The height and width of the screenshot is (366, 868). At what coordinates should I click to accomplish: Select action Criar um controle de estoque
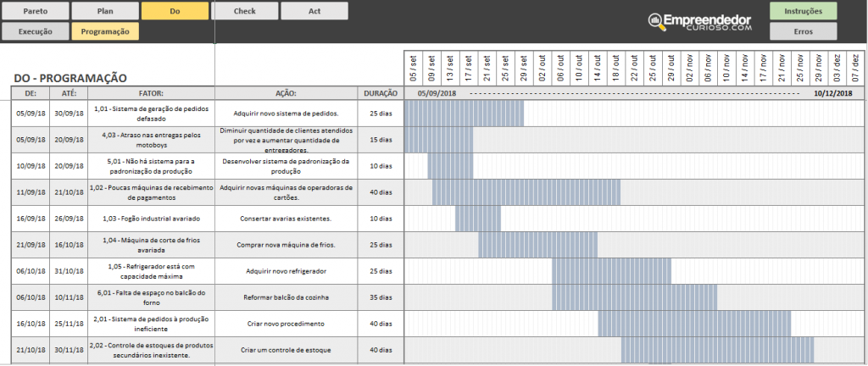point(286,350)
